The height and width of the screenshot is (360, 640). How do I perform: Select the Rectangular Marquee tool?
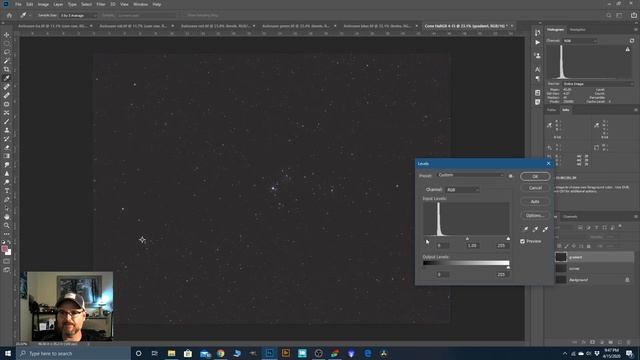pos(7,44)
